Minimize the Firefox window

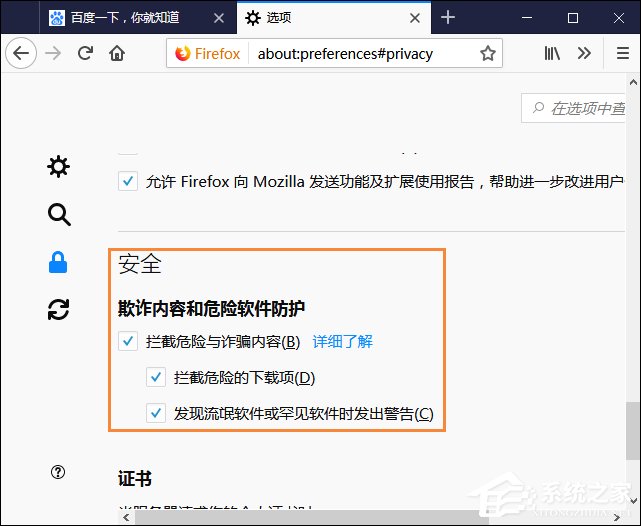[527, 18]
